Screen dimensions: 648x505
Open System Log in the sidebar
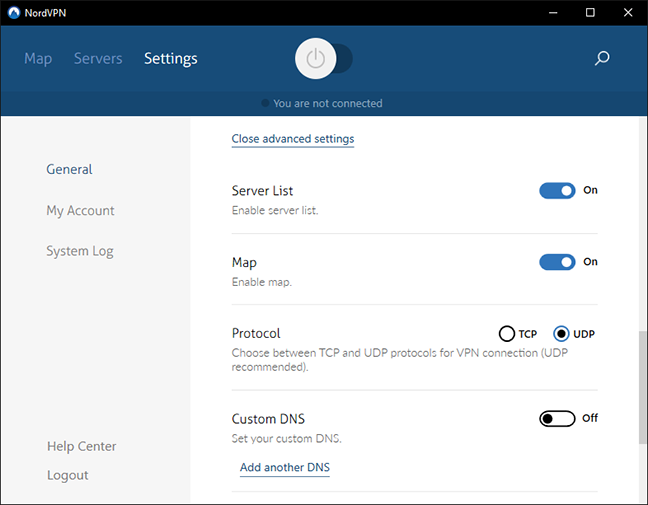pos(80,251)
